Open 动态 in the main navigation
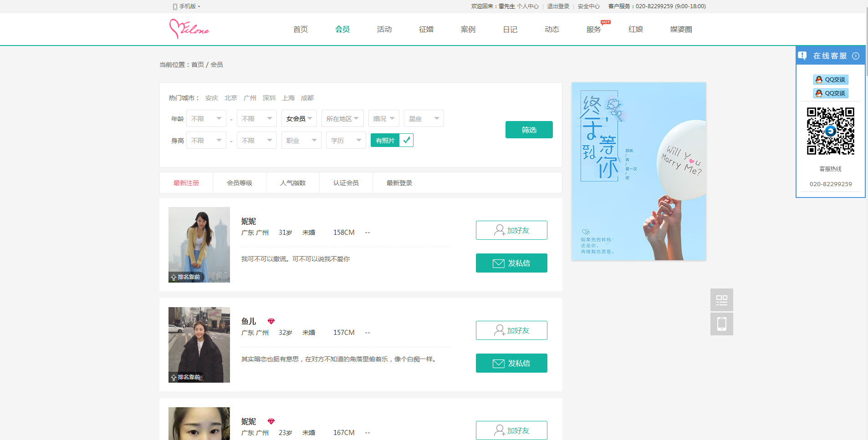 (x=552, y=29)
